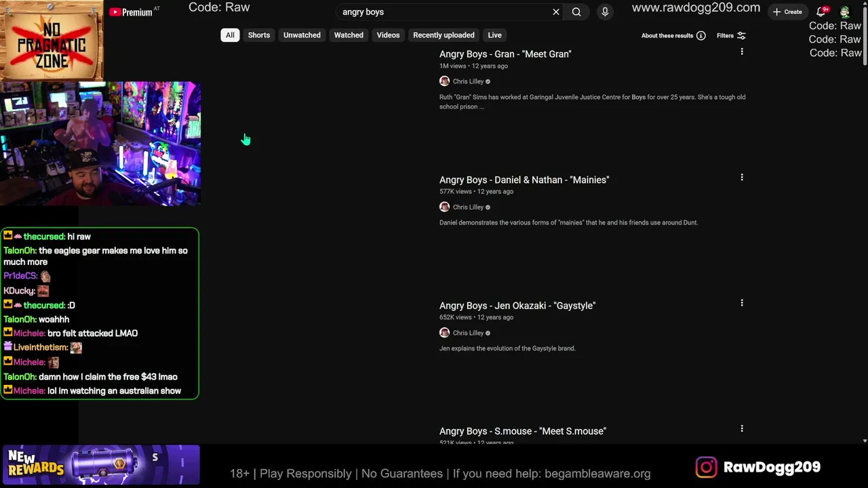
Task: Open video "Angry Boys - S.mouse - Meet S.mouse"
Action: (x=523, y=431)
